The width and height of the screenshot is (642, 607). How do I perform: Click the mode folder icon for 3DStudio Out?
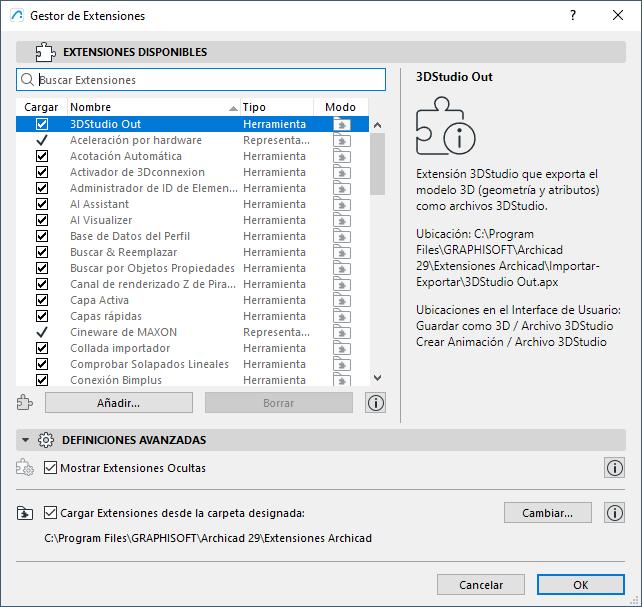(342, 124)
